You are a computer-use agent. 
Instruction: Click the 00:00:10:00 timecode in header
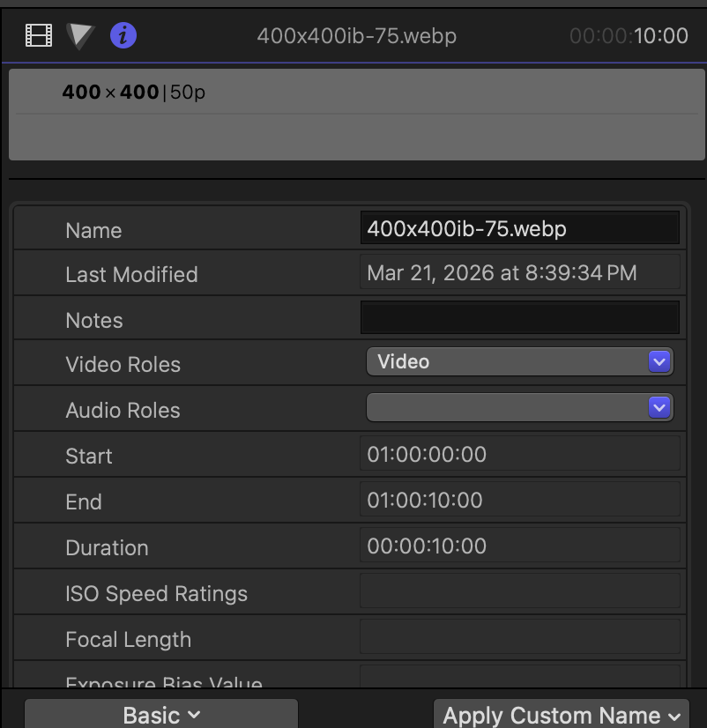629,36
